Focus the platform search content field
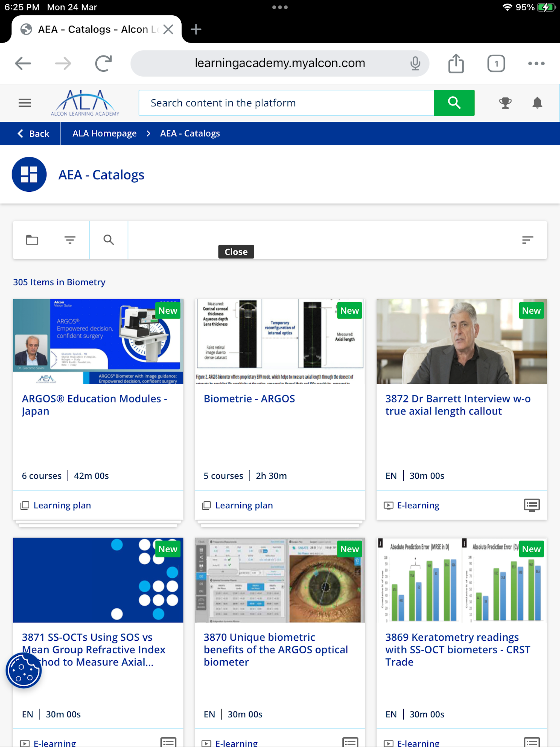560x747 pixels. [286, 103]
